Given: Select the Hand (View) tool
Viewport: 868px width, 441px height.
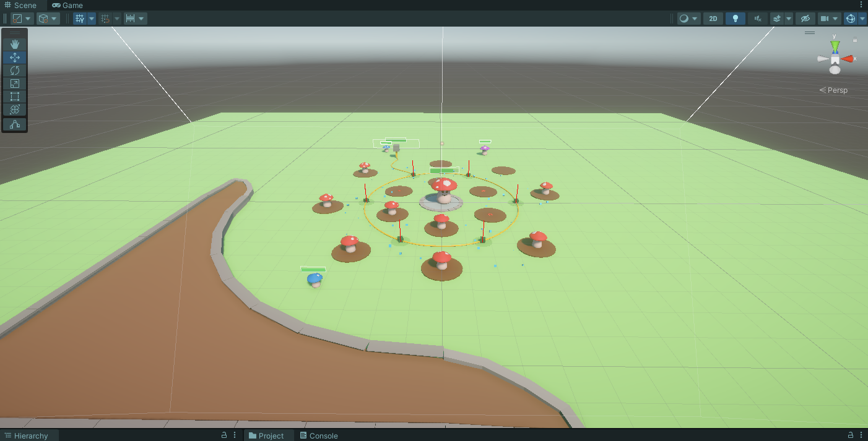Looking at the screenshot, I should coord(14,43).
